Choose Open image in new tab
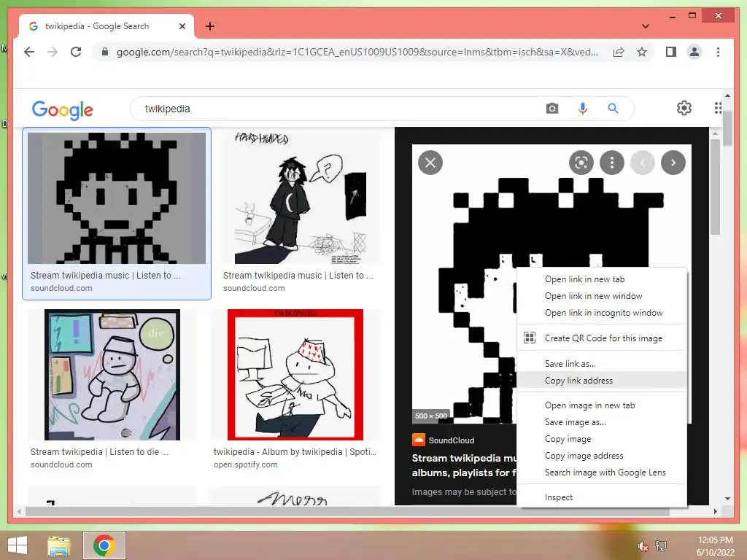 point(602,405)
